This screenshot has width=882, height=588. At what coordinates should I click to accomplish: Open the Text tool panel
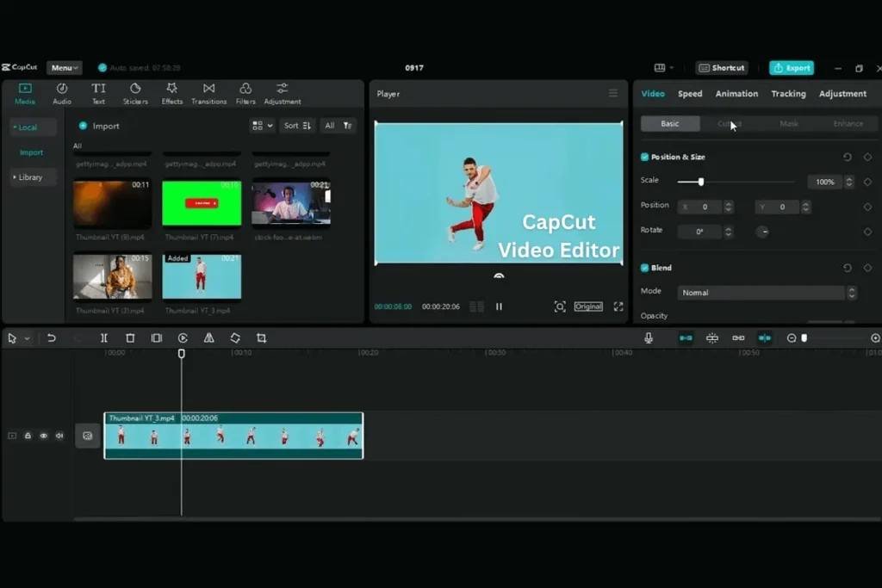pos(98,94)
